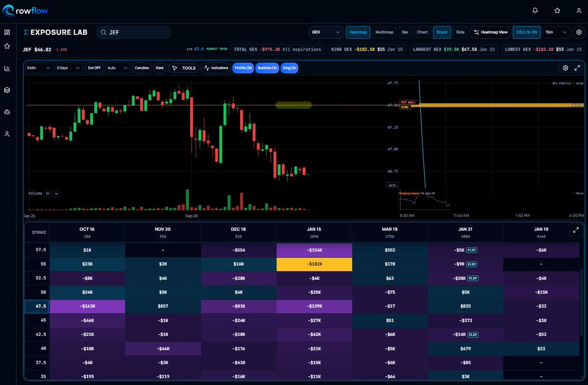Open the TOOLS drawing menu
588x385 pixels.
coord(184,68)
